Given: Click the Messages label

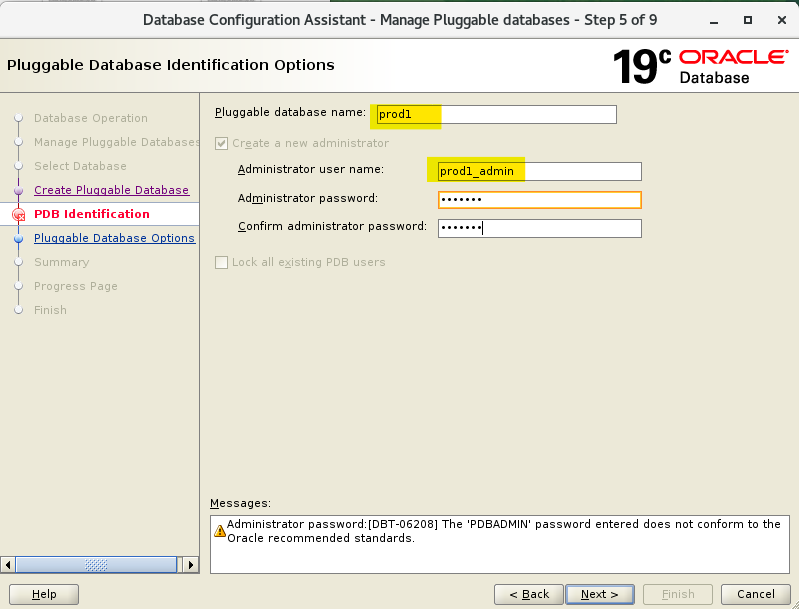Looking at the screenshot, I should 240,503.
